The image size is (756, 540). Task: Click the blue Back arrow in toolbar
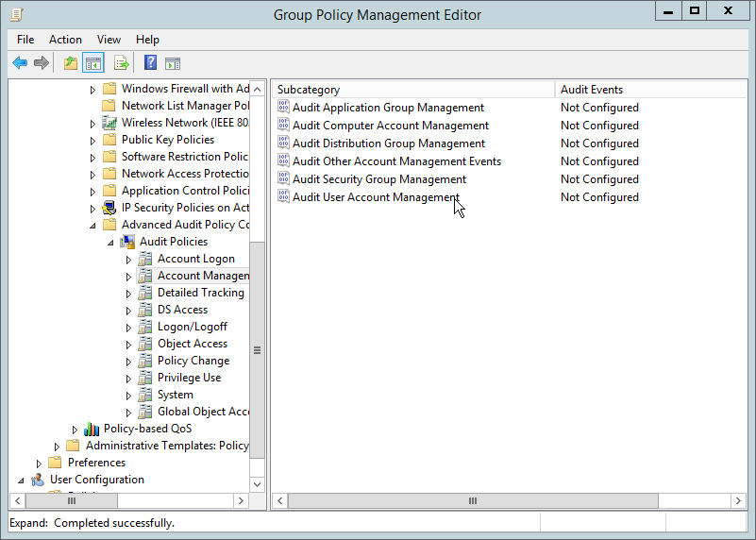(x=20, y=63)
